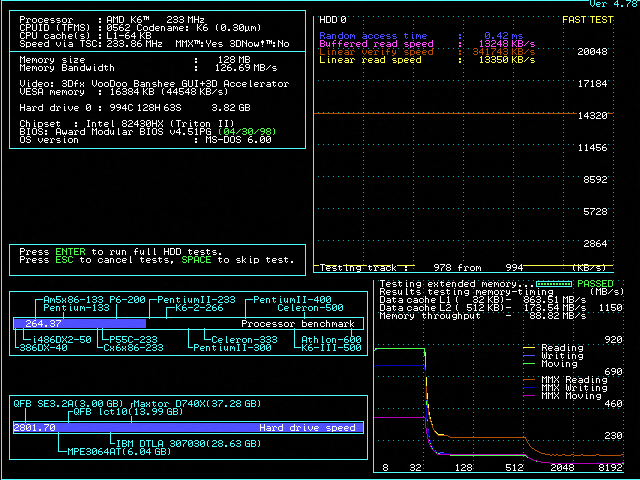640x480 pixels.
Task: Click the 'OS version : MS-DOS 6.00' line
Action: click(x=145, y=140)
